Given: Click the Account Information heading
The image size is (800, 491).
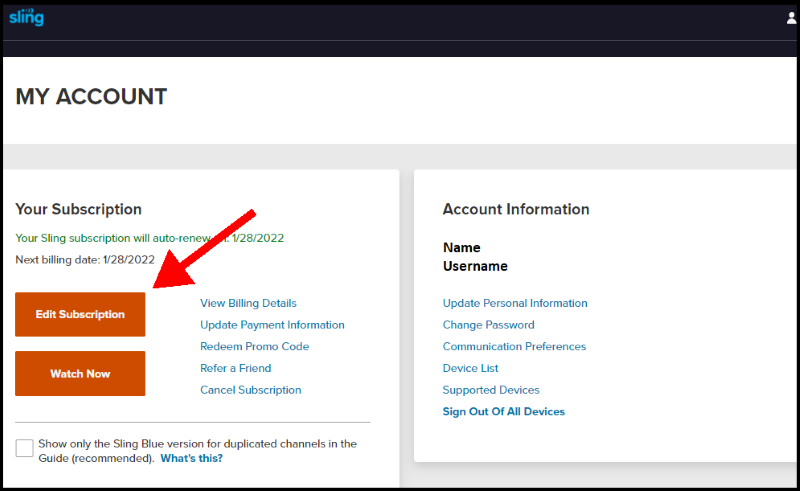Looking at the screenshot, I should [x=516, y=209].
